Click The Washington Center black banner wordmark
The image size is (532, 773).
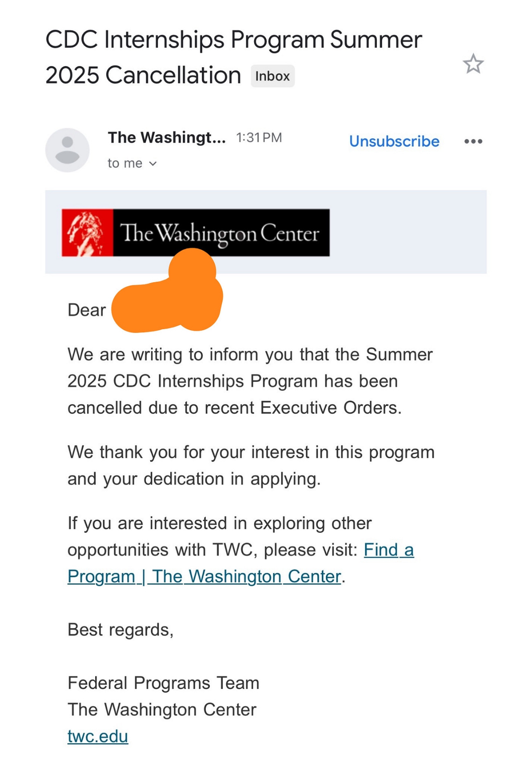(x=221, y=233)
